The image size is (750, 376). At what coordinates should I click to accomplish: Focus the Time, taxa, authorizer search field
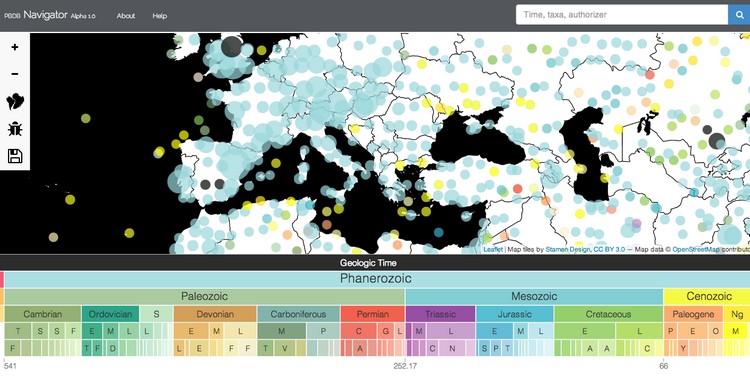pos(622,15)
